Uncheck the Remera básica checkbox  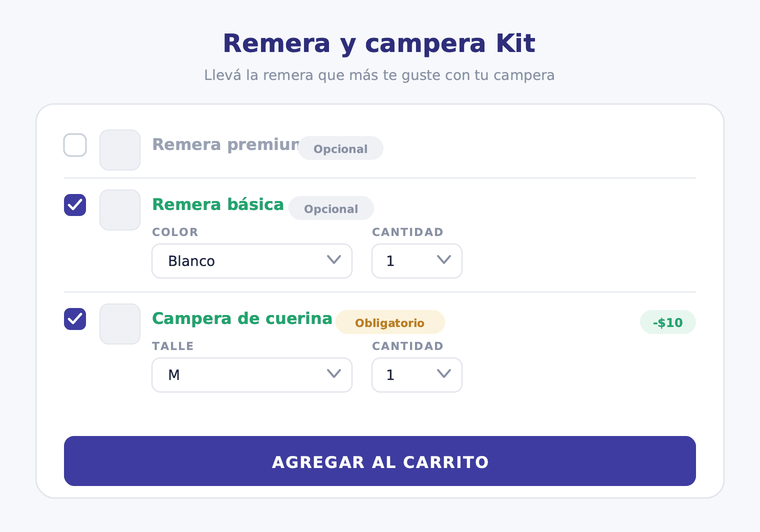[x=75, y=205]
